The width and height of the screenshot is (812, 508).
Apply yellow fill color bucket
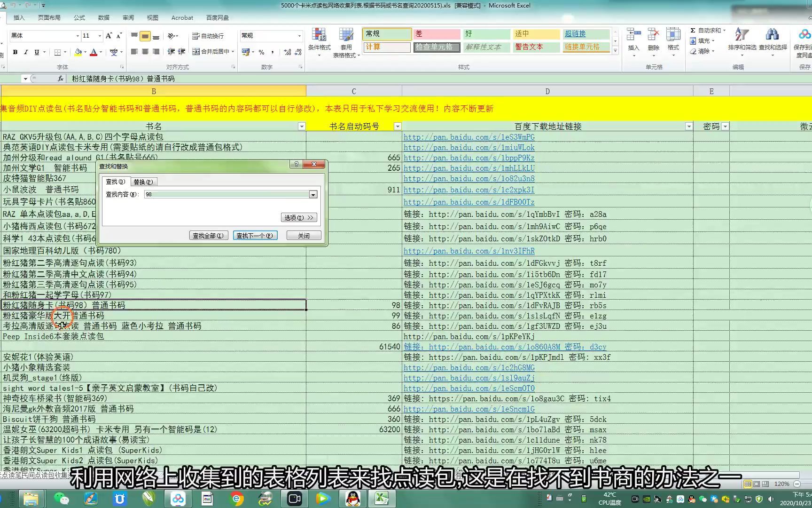(78, 52)
